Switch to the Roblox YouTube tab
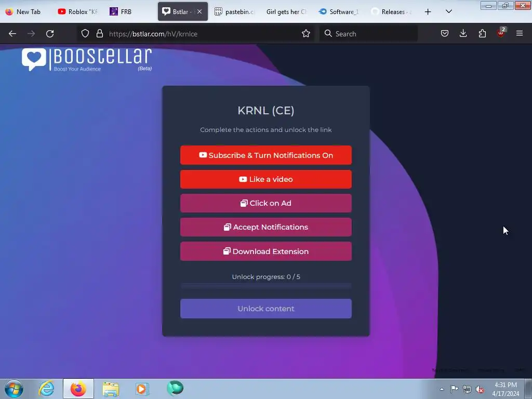Screen dimensions: 532x399 (78, 11)
